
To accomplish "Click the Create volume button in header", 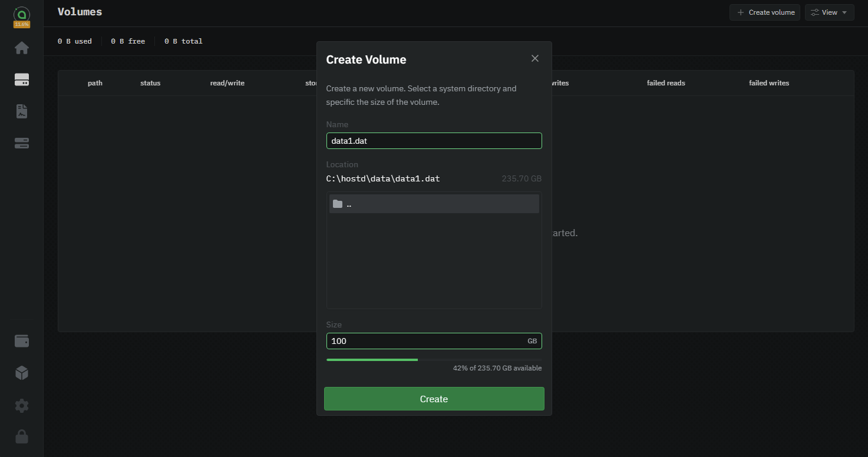I will click(x=764, y=12).
